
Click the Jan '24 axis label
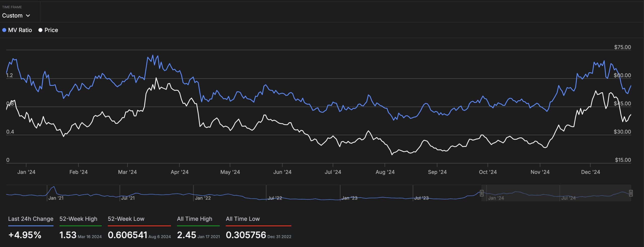[x=26, y=172]
